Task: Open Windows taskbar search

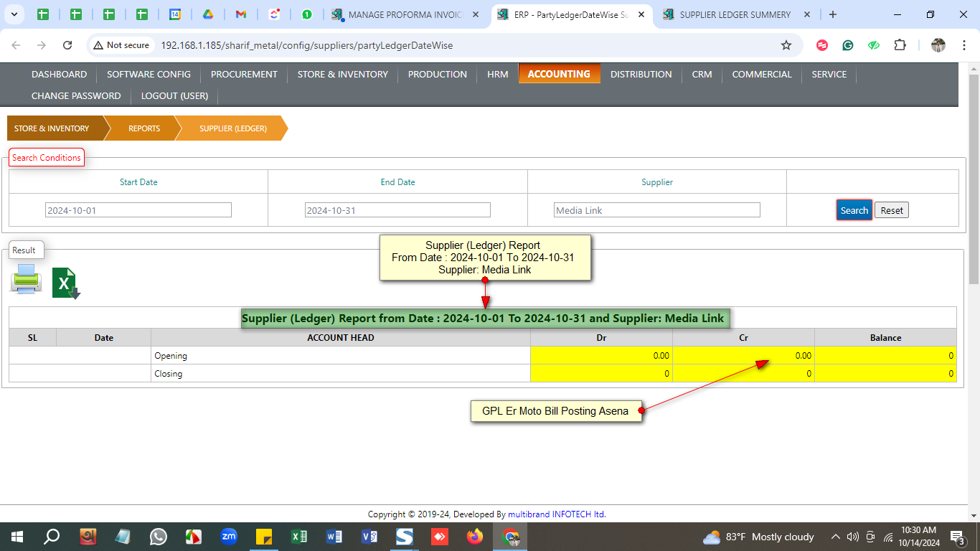Action: 52,537
